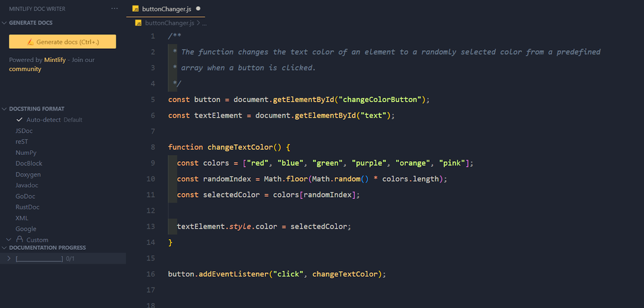Image resolution: width=644 pixels, height=308 pixels.
Task: Click the changeTextColor function name
Action: point(239,147)
